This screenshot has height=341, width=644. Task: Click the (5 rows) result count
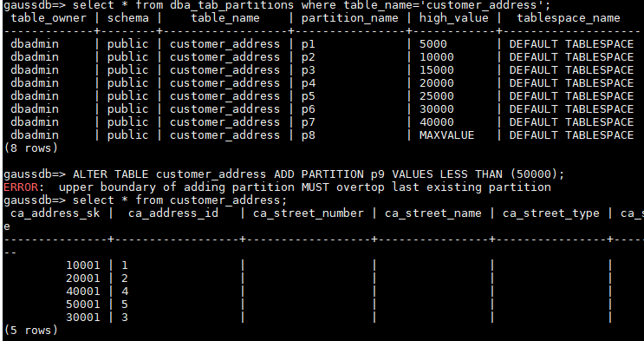tap(31, 331)
